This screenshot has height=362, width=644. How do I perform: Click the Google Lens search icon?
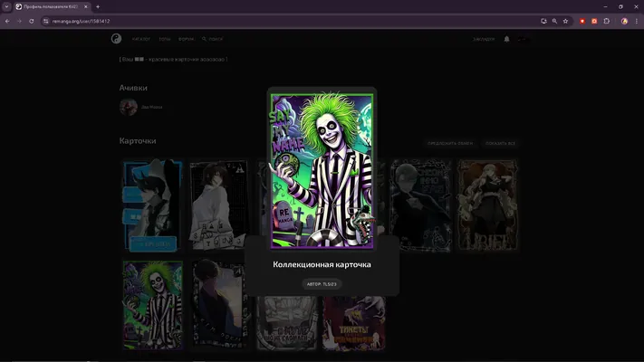click(x=543, y=21)
